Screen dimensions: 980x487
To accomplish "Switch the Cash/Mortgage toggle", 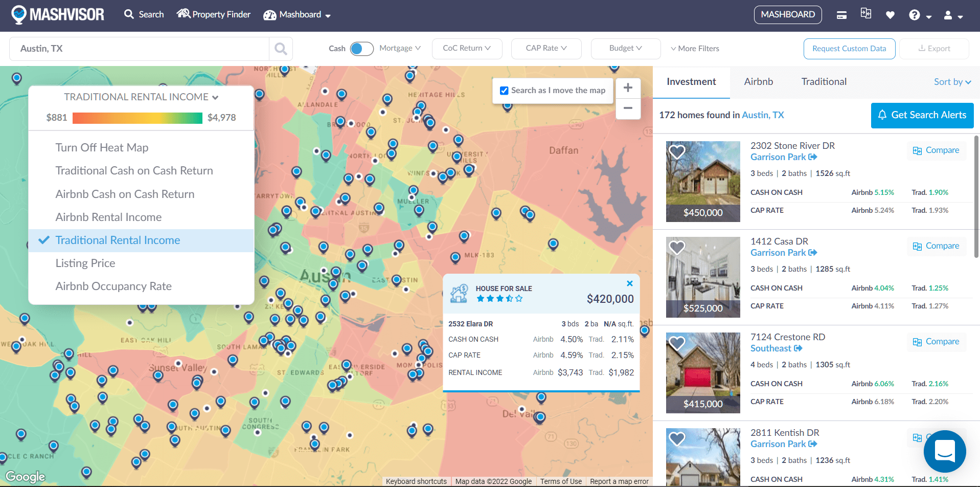I will click(361, 48).
